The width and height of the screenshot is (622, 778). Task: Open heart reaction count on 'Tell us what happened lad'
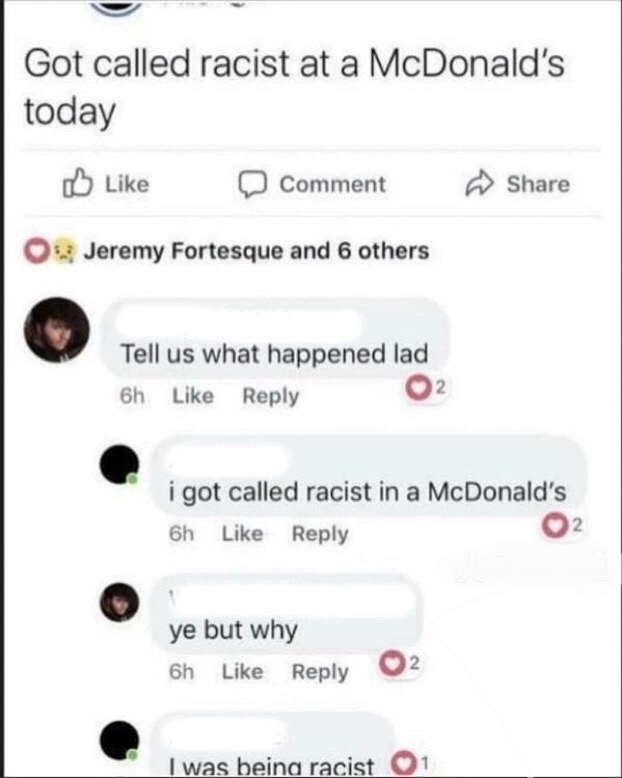(x=426, y=388)
